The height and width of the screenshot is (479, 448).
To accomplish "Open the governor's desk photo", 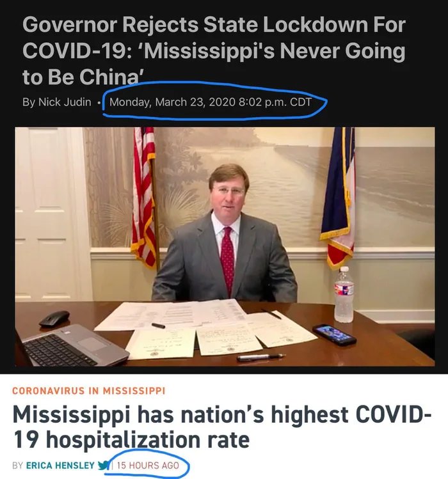I will [x=225, y=246].
